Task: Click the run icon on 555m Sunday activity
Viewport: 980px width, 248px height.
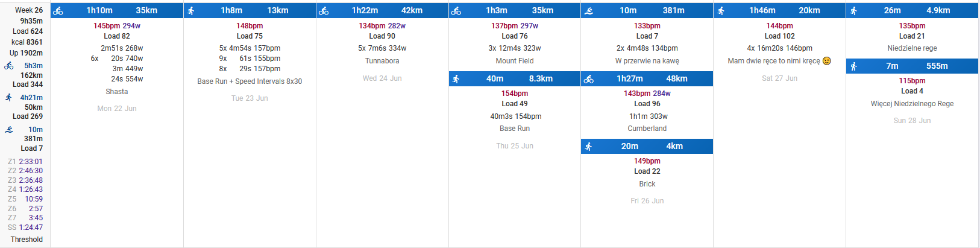Action: [x=854, y=66]
